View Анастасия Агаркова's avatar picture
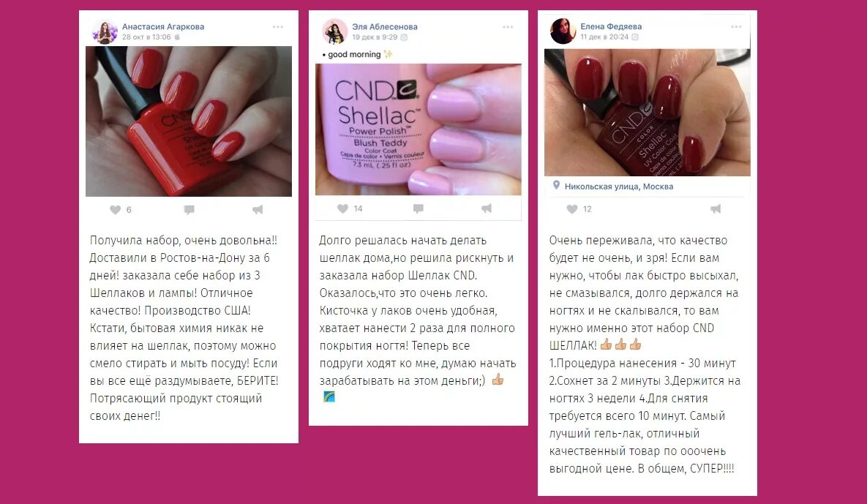The image size is (867, 504). pos(105,31)
